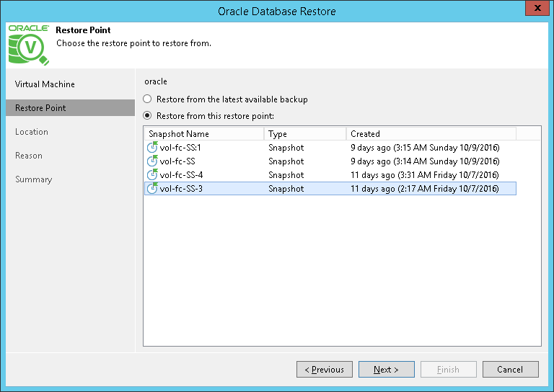Click the vol-fc-SS-3 snapshot icon
The image size is (554, 392).
tap(151, 189)
